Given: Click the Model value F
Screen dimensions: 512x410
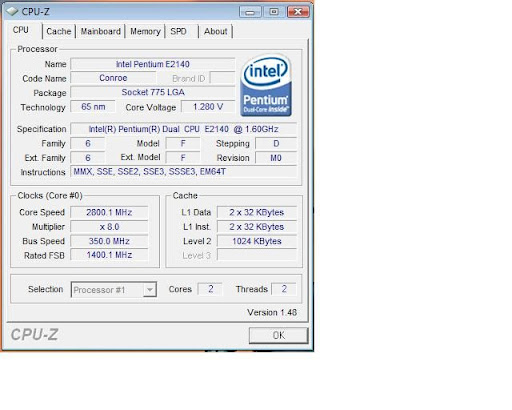Looking at the screenshot, I should coord(183,144).
